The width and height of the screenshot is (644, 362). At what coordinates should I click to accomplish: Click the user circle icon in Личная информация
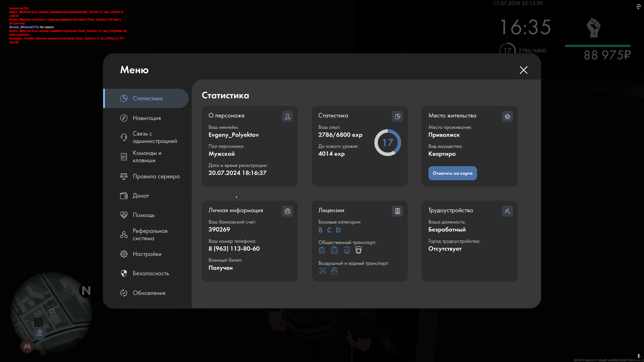(288, 211)
